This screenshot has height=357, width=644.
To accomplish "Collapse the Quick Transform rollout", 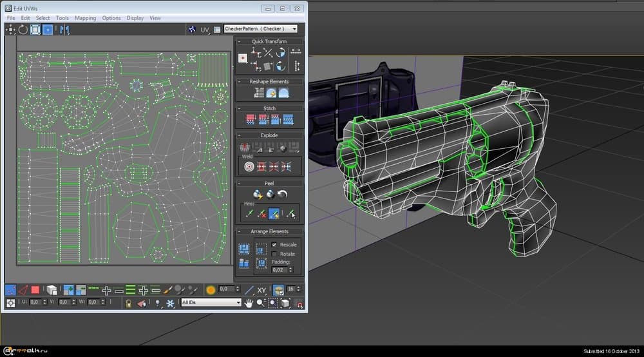I will coord(269,41).
